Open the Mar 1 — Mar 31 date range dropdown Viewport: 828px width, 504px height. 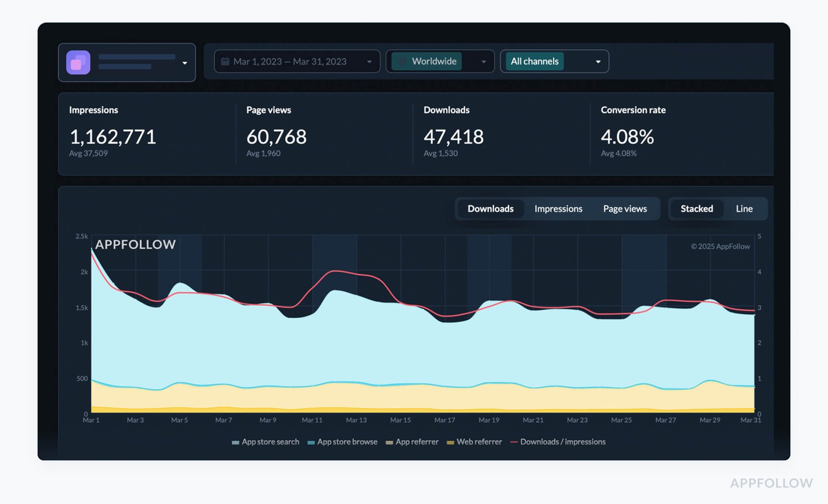click(x=296, y=61)
